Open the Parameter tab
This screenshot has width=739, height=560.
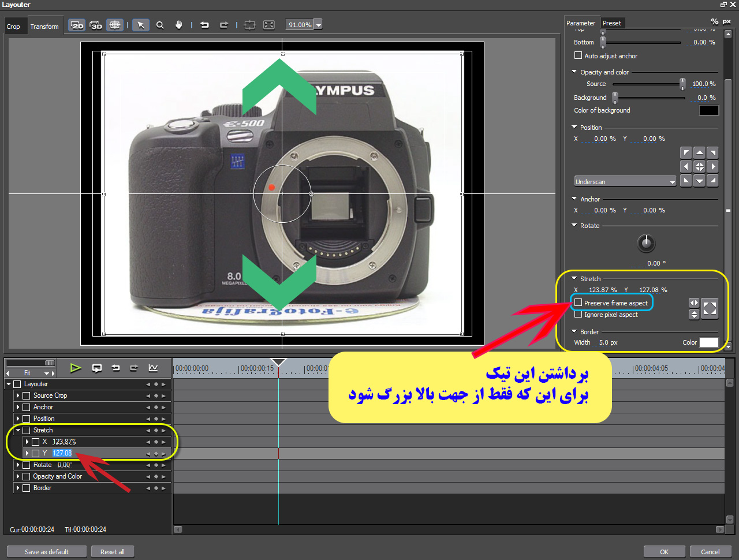[x=581, y=23]
